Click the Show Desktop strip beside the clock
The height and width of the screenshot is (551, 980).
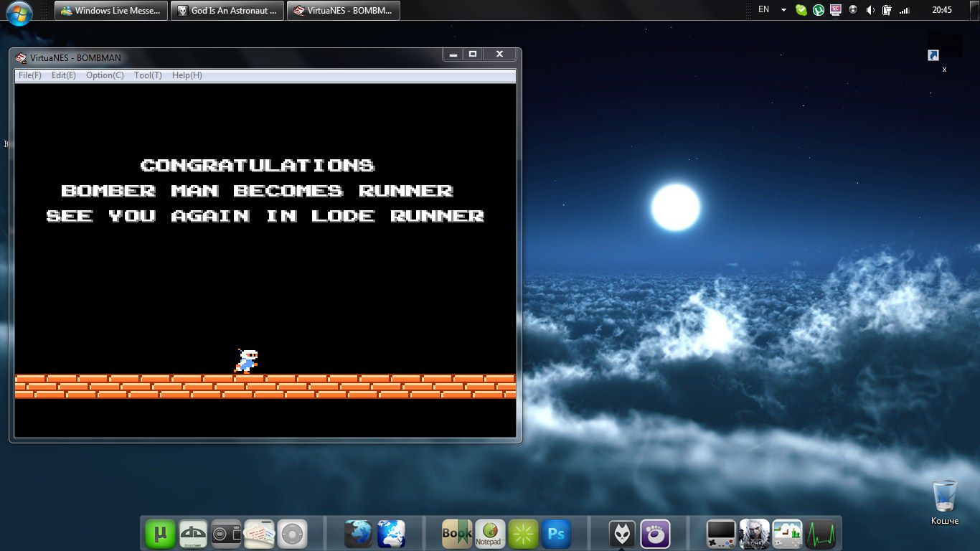(x=974, y=10)
